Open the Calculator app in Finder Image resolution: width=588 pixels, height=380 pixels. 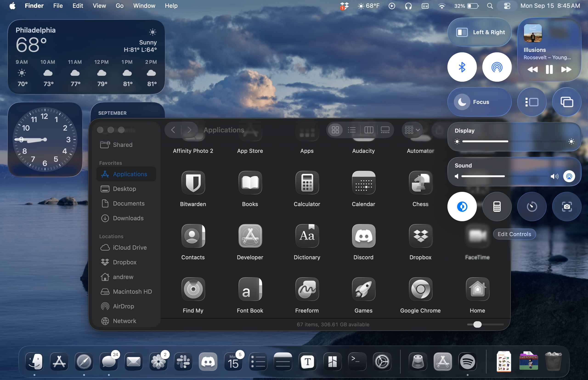tap(307, 183)
